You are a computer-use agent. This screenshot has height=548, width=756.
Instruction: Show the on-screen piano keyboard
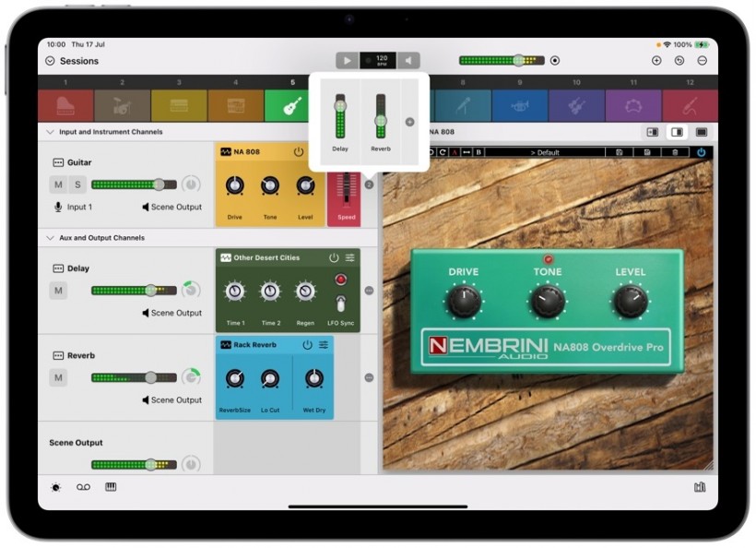tap(111, 487)
